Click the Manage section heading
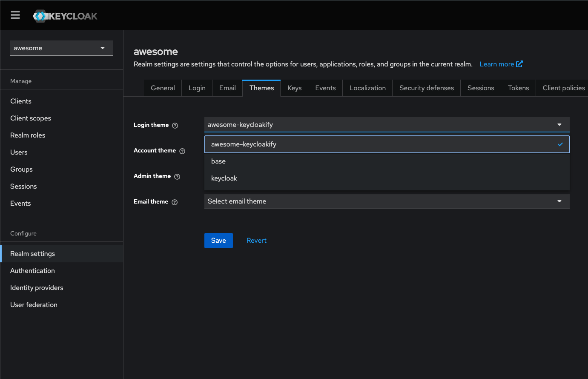The width and height of the screenshot is (588, 379). [x=21, y=81]
